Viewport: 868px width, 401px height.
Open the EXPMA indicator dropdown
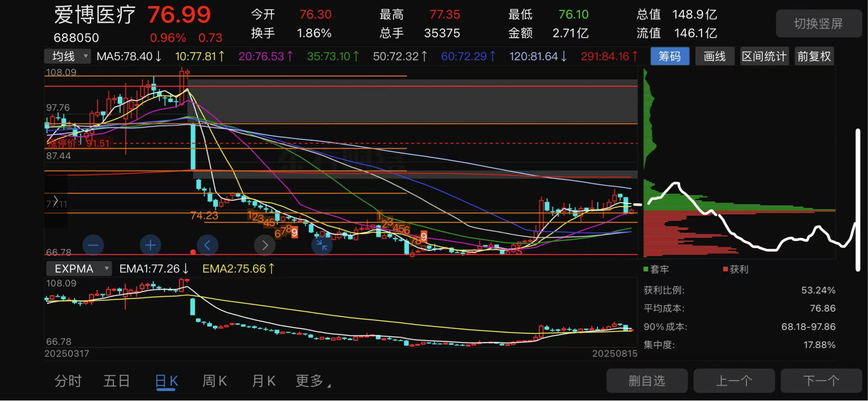pyautogui.click(x=79, y=269)
